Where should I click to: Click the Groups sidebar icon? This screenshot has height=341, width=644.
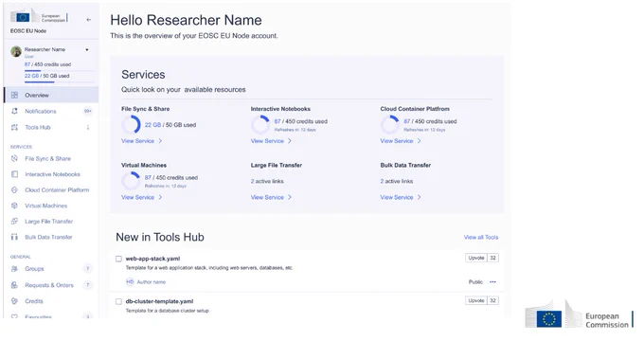[x=14, y=269]
